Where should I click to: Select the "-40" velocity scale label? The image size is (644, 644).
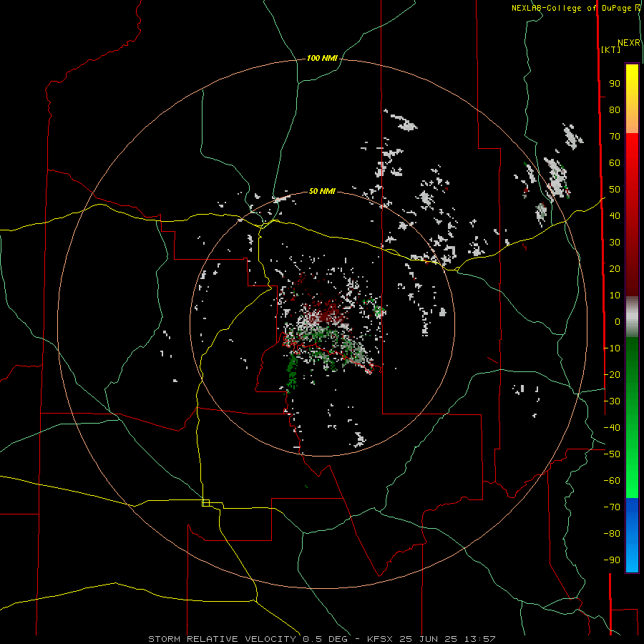612,428
